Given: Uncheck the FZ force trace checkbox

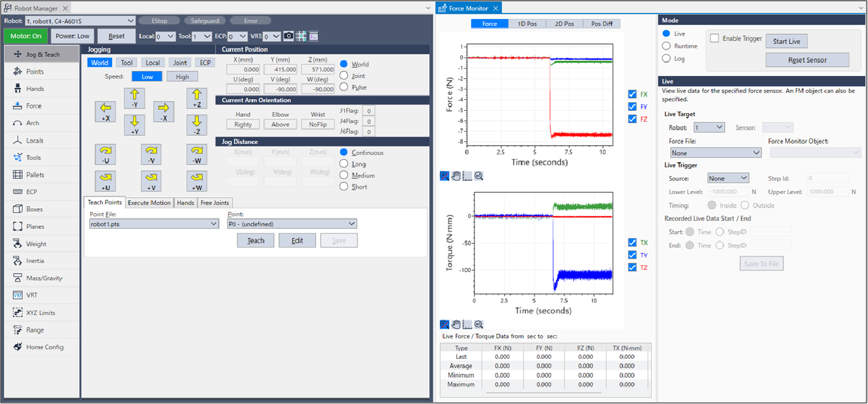Looking at the screenshot, I should [632, 119].
